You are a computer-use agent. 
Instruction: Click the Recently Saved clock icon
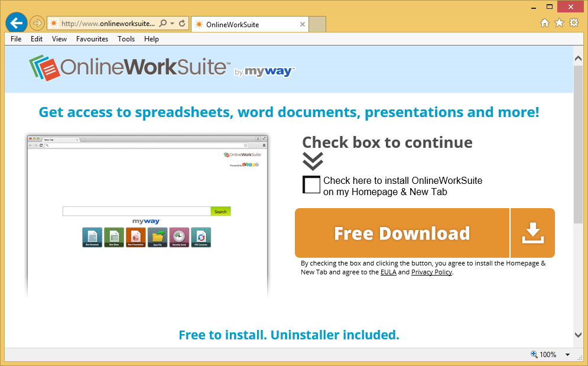[179, 237]
